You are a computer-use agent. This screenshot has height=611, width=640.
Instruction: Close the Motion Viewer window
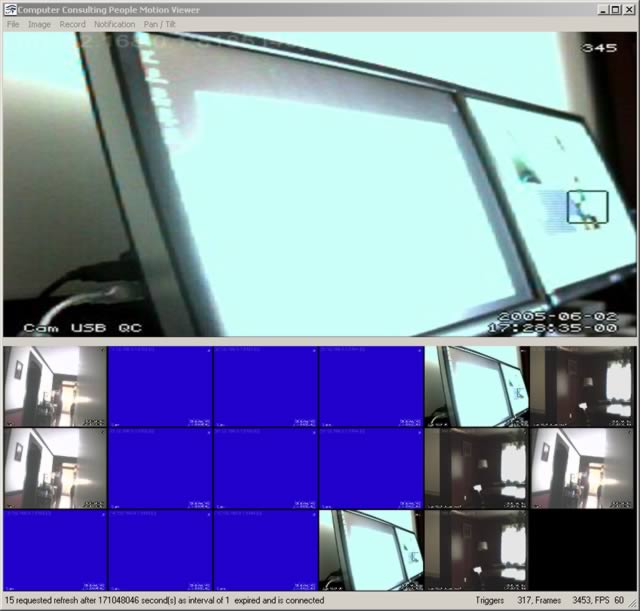click(630, 8)
